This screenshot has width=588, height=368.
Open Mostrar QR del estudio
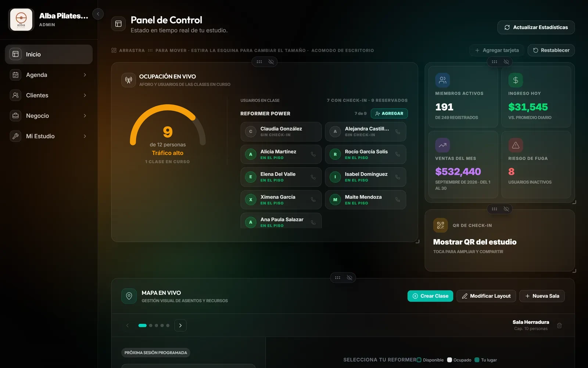(475, 242)
